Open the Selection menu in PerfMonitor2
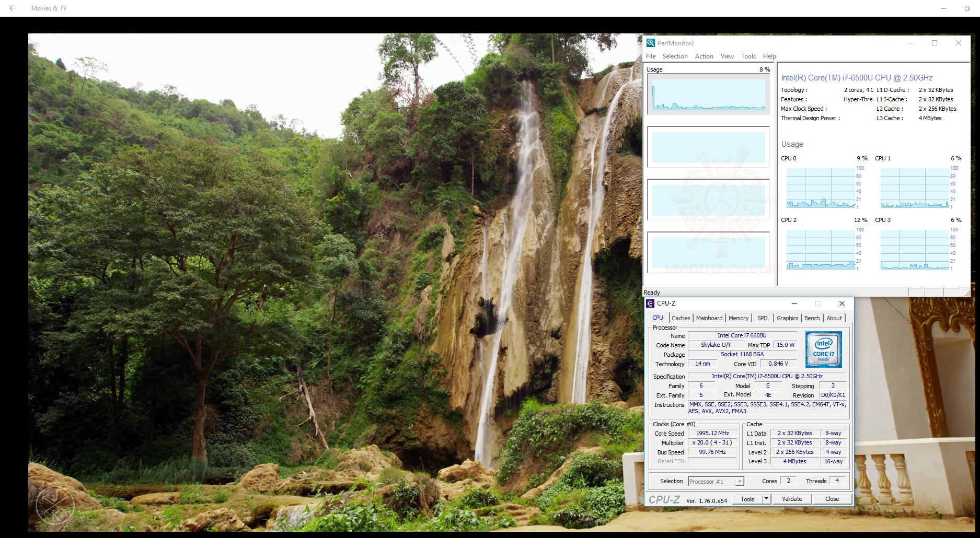Image resolution: width=980 pixels, height=538 pixels. coord(675,56)
